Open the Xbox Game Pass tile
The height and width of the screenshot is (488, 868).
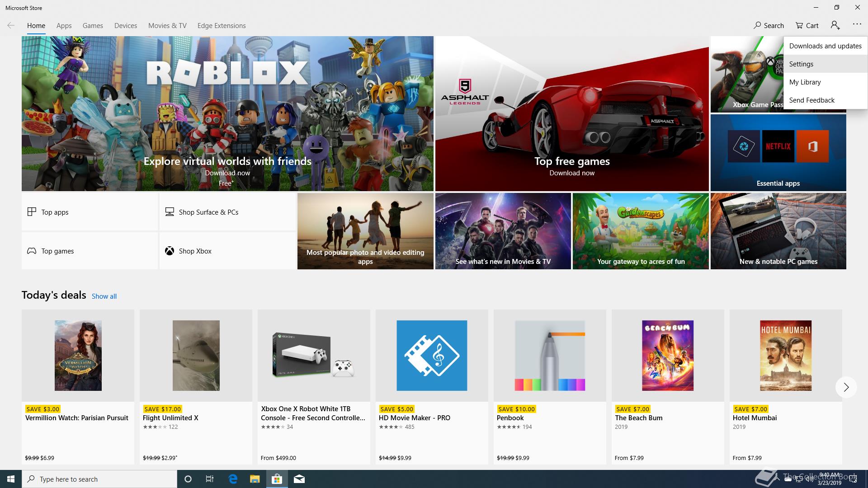point(747,75)
